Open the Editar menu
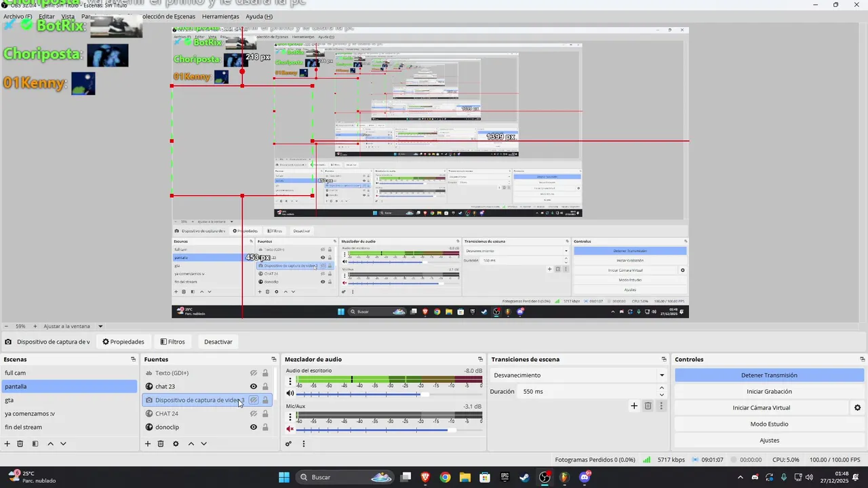Screen dimensions: 868x488 click(47, 16)
